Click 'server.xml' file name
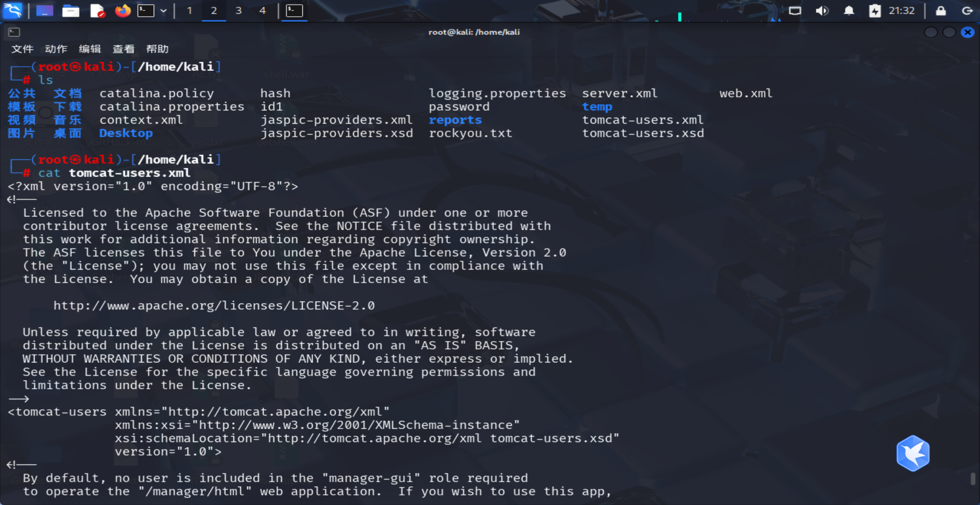 click(620, 93)
